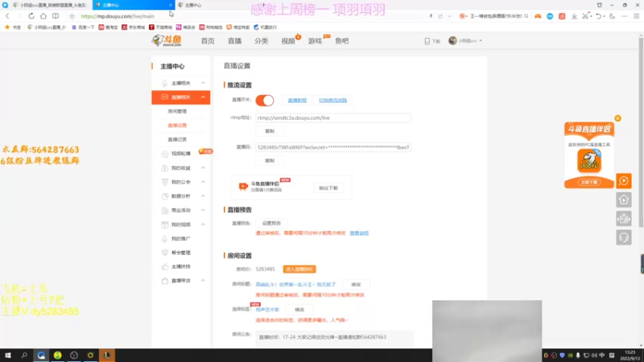The image size is (644, 362).
Task: Click the 斗鱼直播伴侣 camera icon
Action: click(x=243, y=187)
